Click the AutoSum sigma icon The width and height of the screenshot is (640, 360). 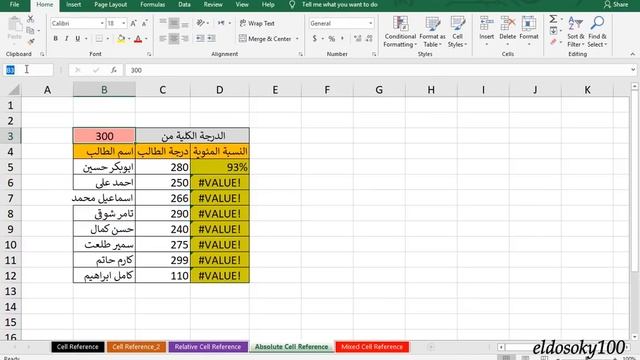click(x=553, y=19)
